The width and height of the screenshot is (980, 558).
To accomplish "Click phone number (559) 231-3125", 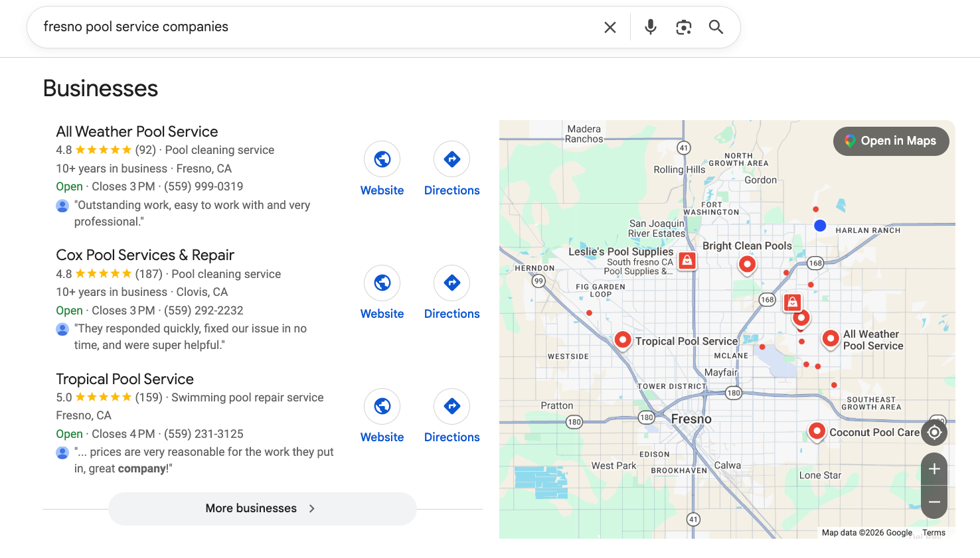I will [204, 434].
